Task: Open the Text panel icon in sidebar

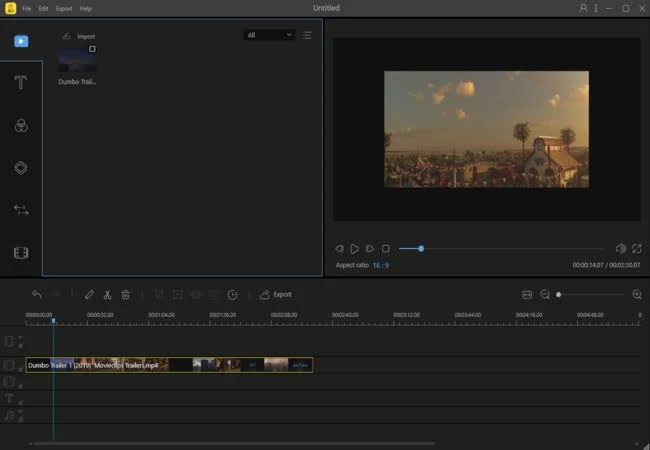Action: pyautogui.click(x=21, y=82)
